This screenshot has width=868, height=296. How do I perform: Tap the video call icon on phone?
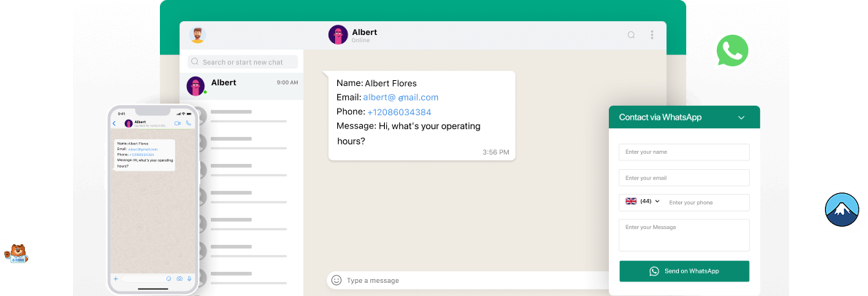(x=177, y=122)
